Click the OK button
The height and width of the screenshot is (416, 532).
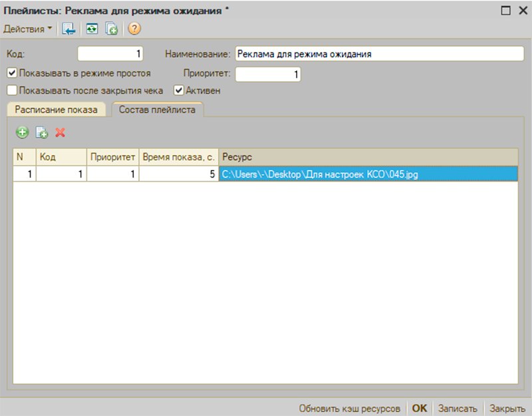click(x=420, y=408)
